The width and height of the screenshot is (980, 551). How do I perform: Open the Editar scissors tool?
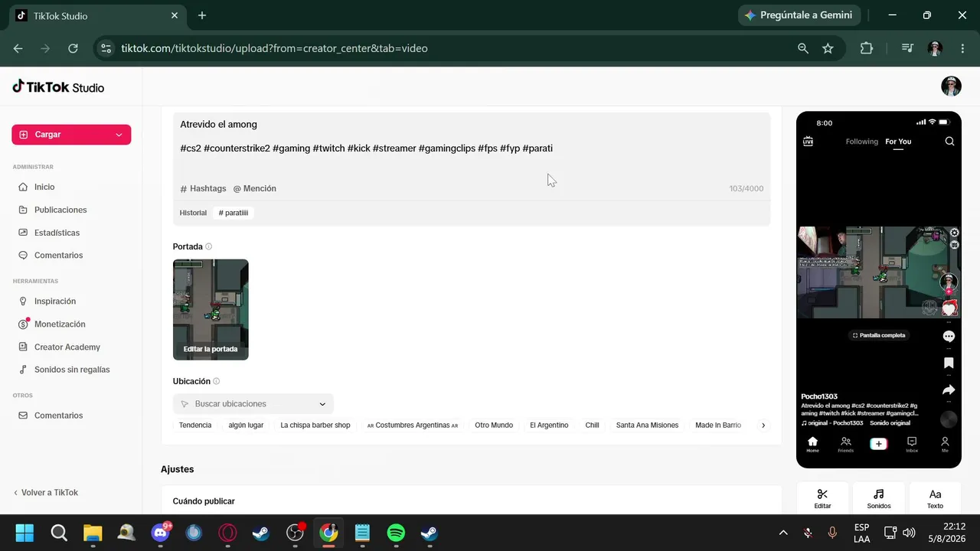[x=822, y=498]
